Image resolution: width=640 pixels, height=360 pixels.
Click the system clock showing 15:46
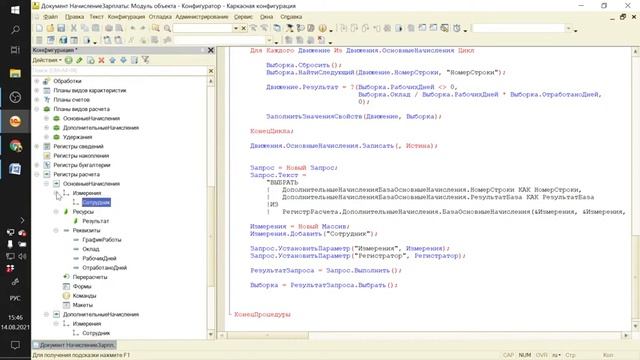coord(15,318)
